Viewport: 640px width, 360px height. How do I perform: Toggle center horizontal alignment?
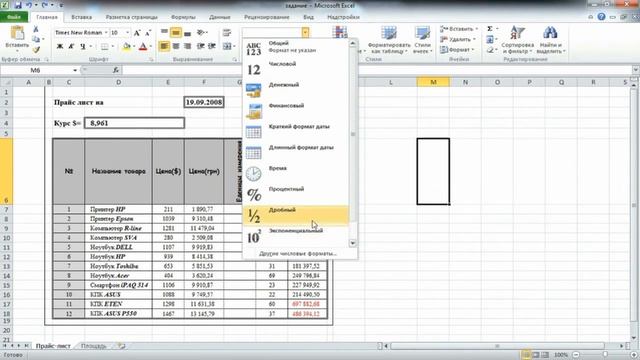coord(176,47)
